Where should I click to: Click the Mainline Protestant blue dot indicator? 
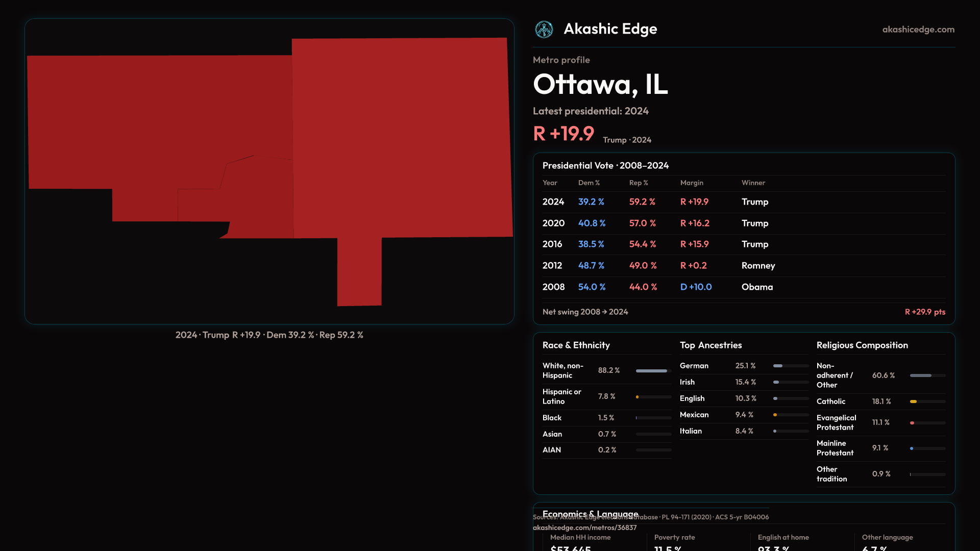point(912,448)
